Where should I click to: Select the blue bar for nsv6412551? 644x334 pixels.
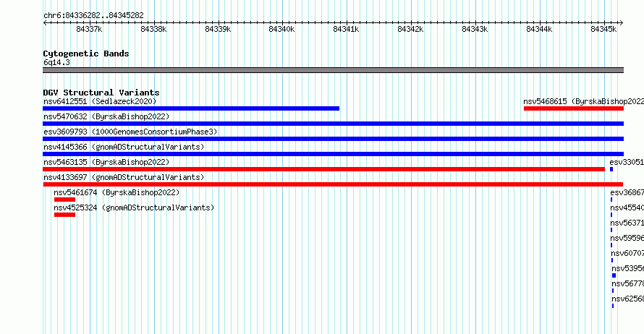pyautogui.click(x=191, y=108)
